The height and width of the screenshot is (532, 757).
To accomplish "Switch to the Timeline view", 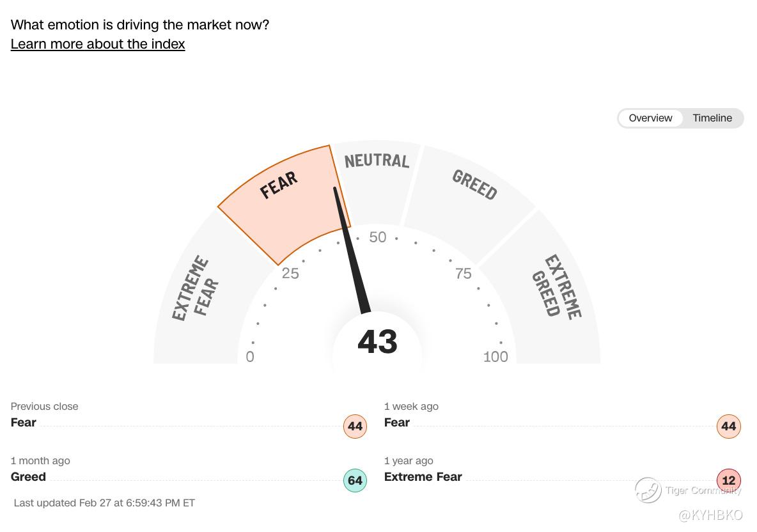I will [x=712, y=118].
